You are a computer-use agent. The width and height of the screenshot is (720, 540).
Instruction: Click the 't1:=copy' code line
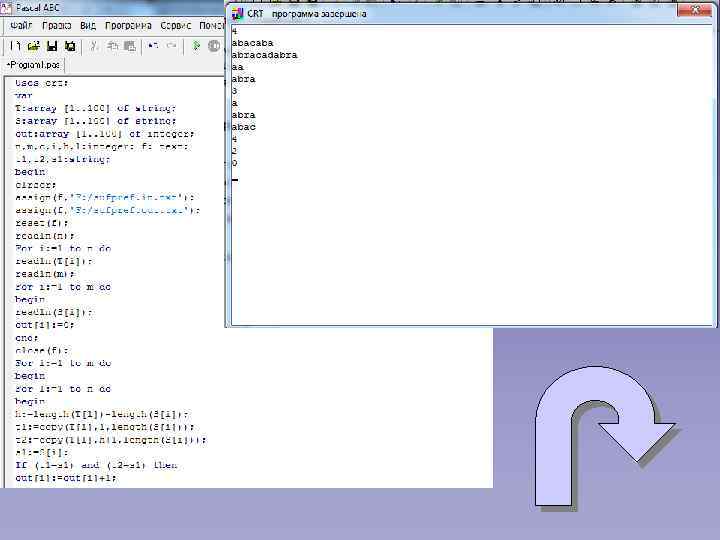(x=105, y=428)
